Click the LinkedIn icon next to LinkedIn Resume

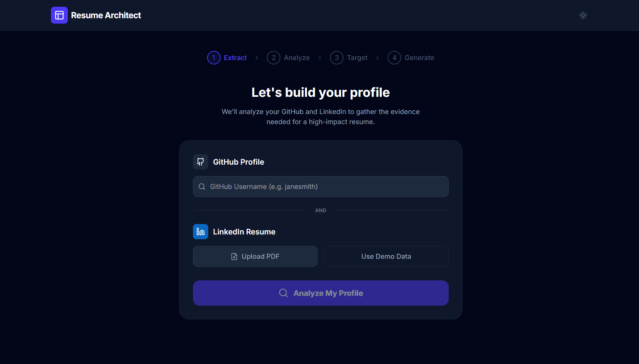(200, 231)
